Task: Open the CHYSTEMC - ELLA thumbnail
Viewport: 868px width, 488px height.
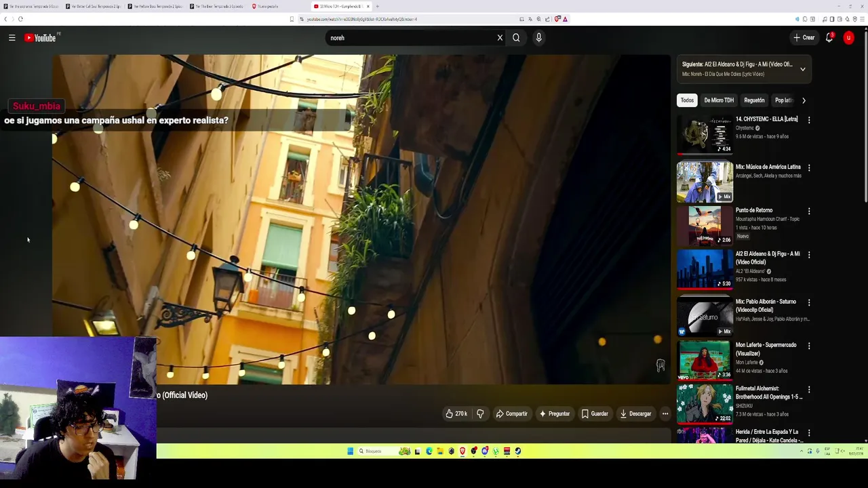Action: [705, 135]
